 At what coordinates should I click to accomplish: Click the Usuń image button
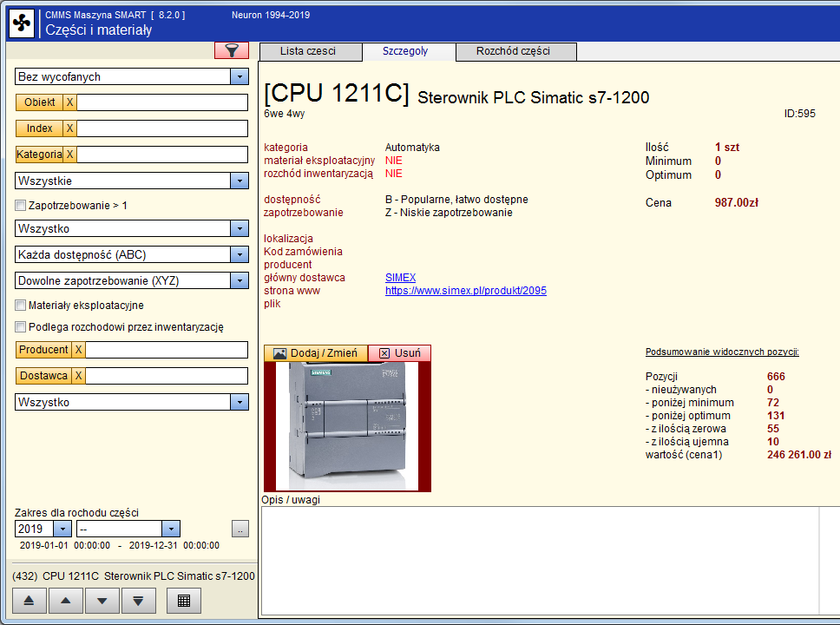point(400,353)
